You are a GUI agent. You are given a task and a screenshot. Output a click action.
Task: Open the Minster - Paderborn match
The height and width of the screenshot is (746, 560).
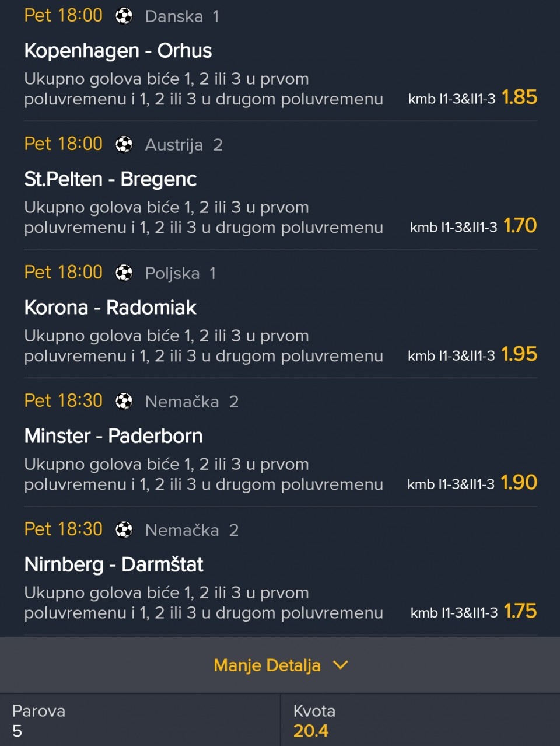[113, 436]
